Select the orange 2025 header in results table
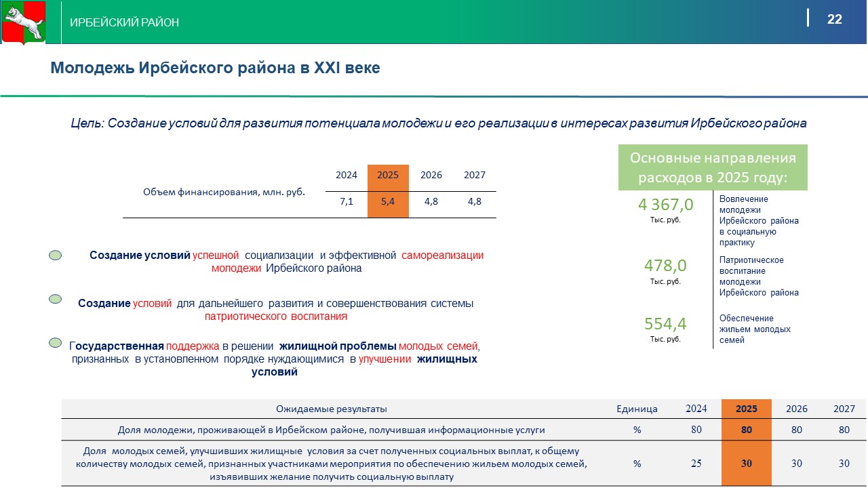The width and height of the screenshot is (868, 488). tap(746, 409)
